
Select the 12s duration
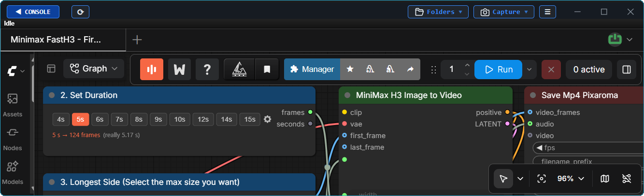[x=203, y=119]
